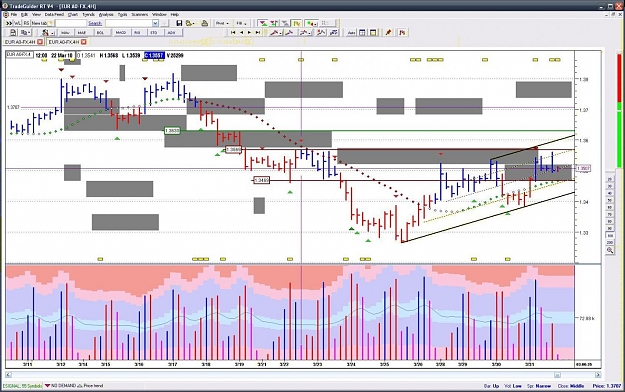Close the second EUR A0-FX,4H tab
The width and height of the screenshot is (625, 392).
coord(83,42)
